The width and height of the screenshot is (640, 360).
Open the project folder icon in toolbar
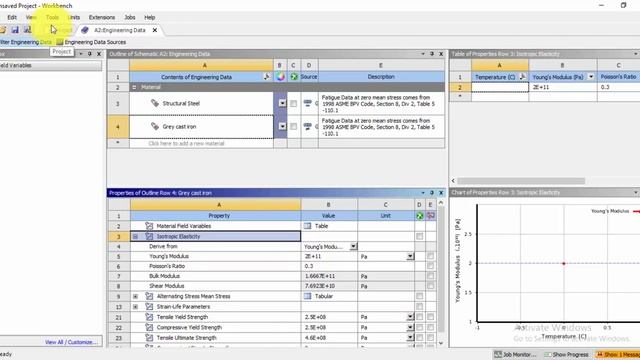tap(2, 30)
